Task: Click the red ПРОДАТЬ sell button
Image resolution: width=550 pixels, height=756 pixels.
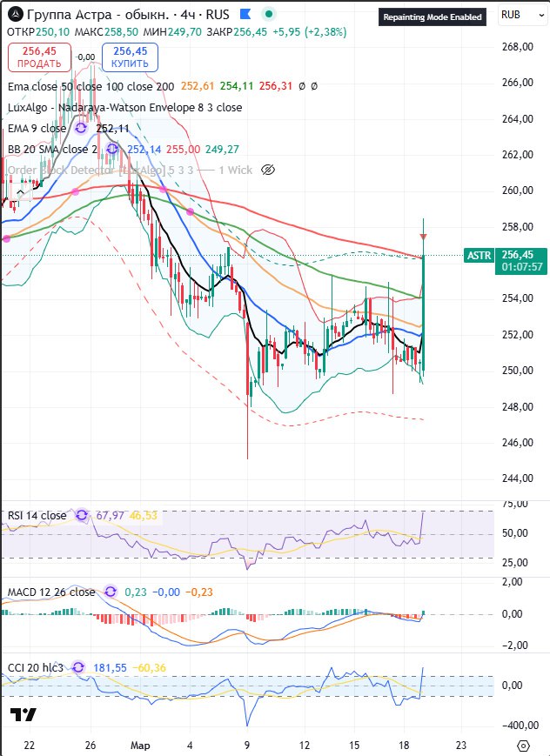Action: pos(39,57)
